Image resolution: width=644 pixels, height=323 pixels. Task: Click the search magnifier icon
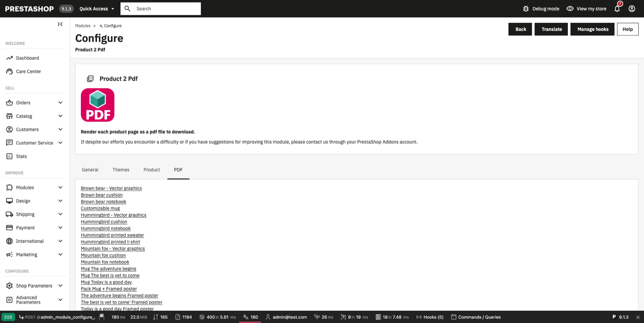[128, 8]
